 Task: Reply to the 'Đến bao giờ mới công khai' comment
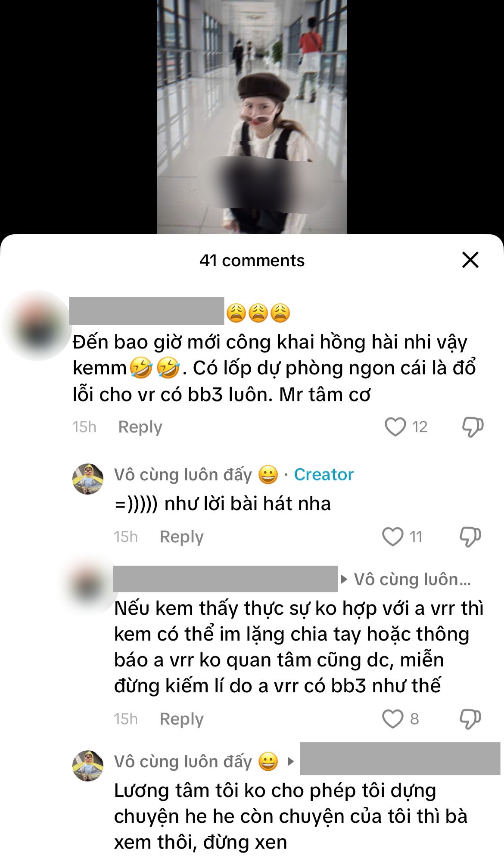140,427
